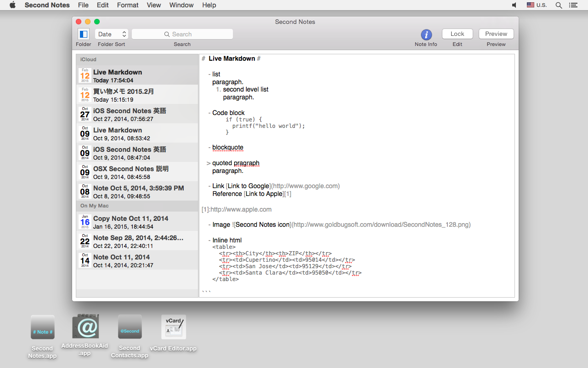588x368 pixels.
Task: Select Copy Note Oct 11, 2014
Action: tap(137, 222)
